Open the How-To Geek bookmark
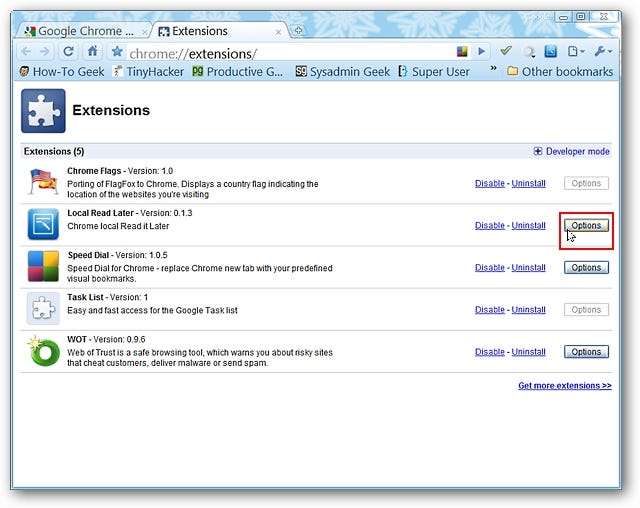The image size is (640, 508). point(62,72)
